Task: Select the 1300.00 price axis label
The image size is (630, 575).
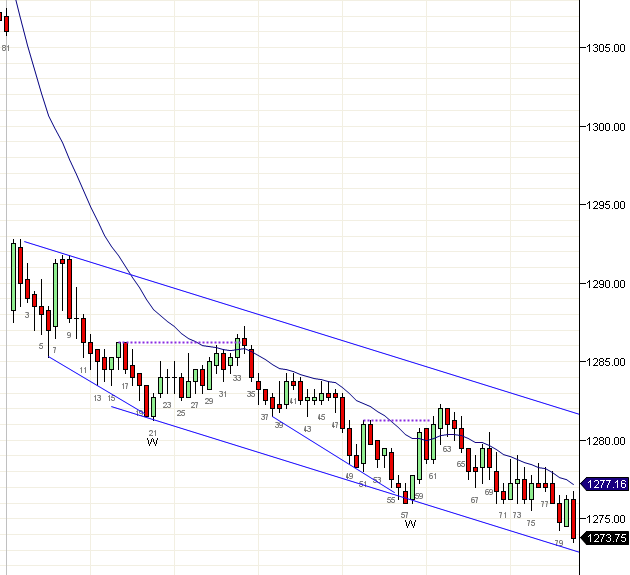Action: coord(605,127)
